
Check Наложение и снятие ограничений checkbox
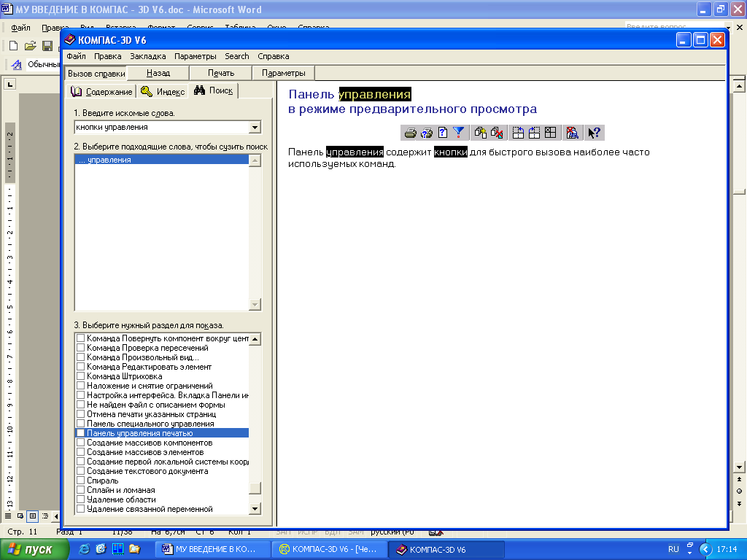point(80,386)
